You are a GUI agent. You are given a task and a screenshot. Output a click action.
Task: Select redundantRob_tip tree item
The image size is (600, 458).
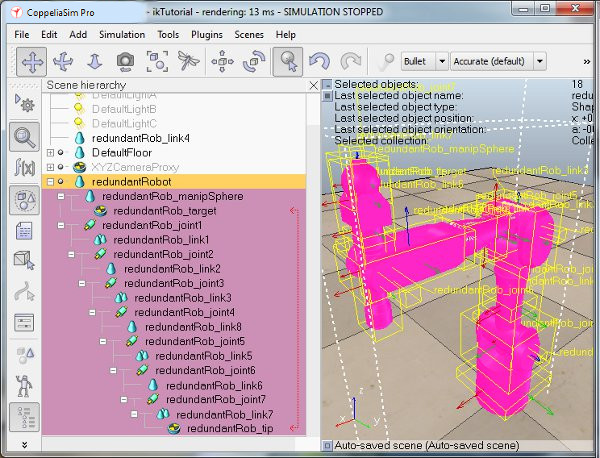point(230,429)
